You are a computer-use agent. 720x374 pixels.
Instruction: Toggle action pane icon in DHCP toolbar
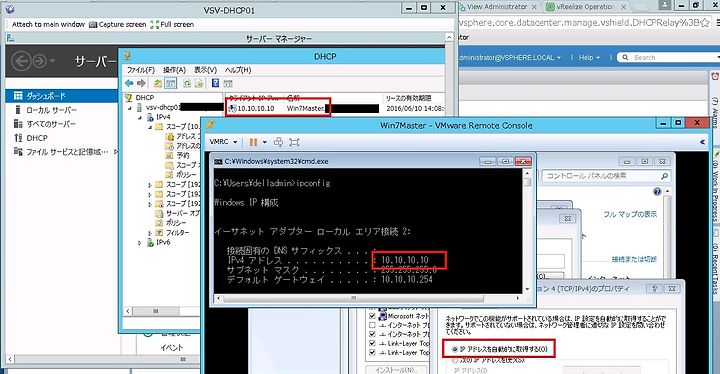pos(228,83)
